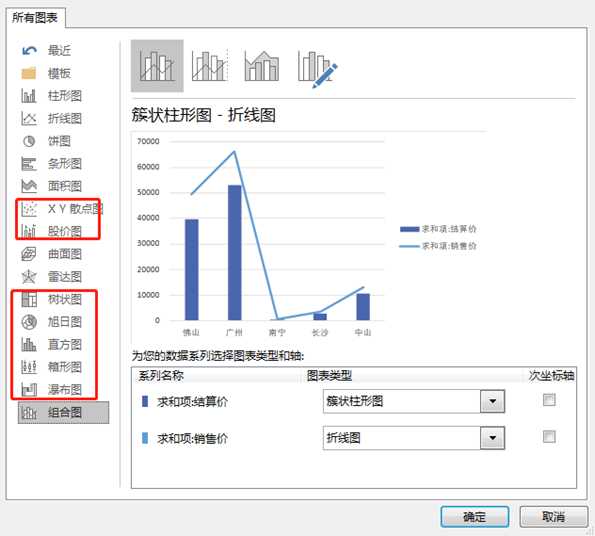Enable secondary axis for 求和项:结算价
The width and height of the screenshot is (595, 536).
click(x=549, y=399)
